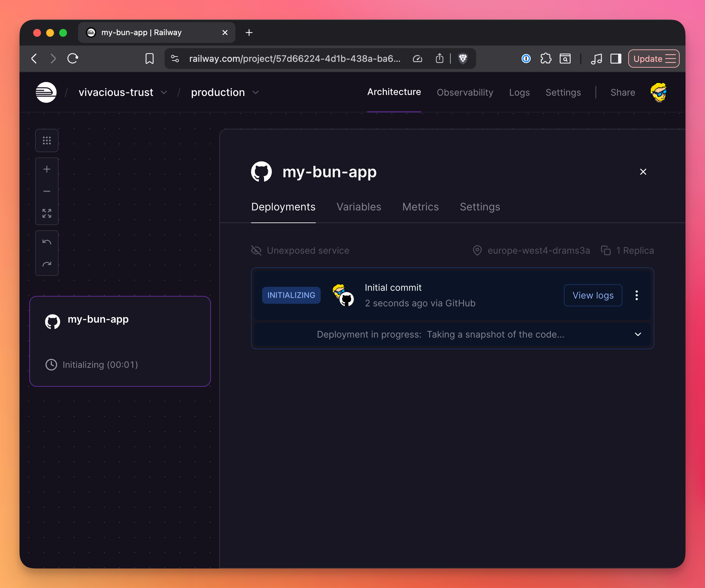
Task: Click the fit-to-view fullscreen arrows icon
Action: [47, 213]
